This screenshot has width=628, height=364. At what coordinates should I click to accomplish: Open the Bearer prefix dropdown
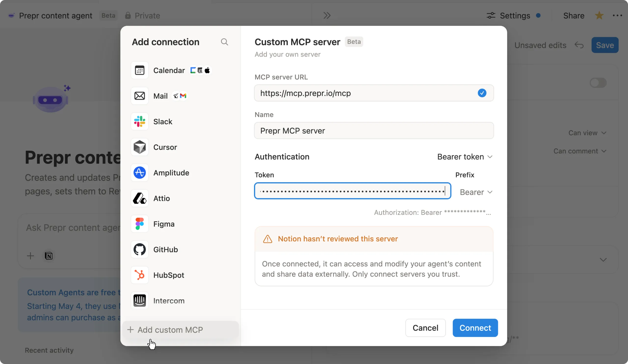pos(476,192)
